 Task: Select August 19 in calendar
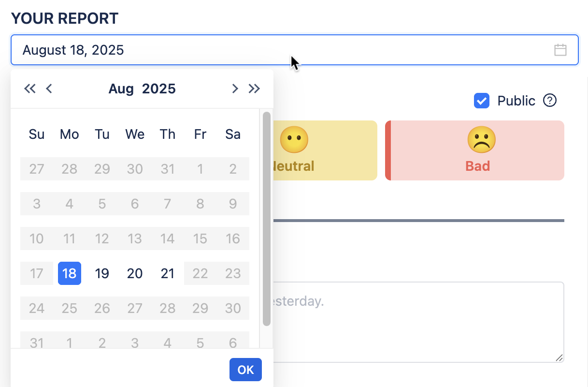tap(102, 273)
